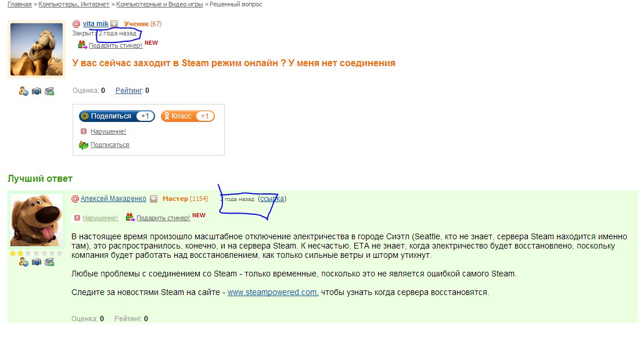
Task: Open Компьютерные и Видео игры breadcrumb
Action: pyautogui.click(x=160, y=4)
